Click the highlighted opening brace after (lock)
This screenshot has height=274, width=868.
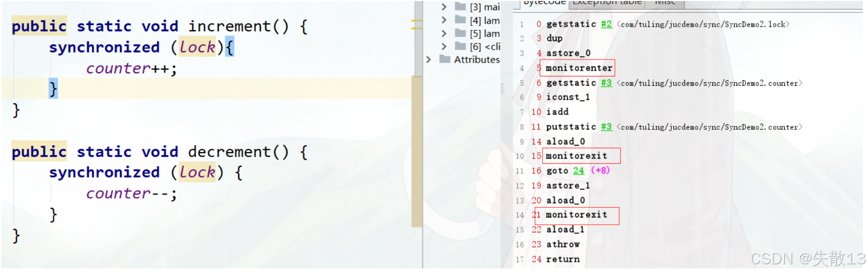(x=229, y=47)
